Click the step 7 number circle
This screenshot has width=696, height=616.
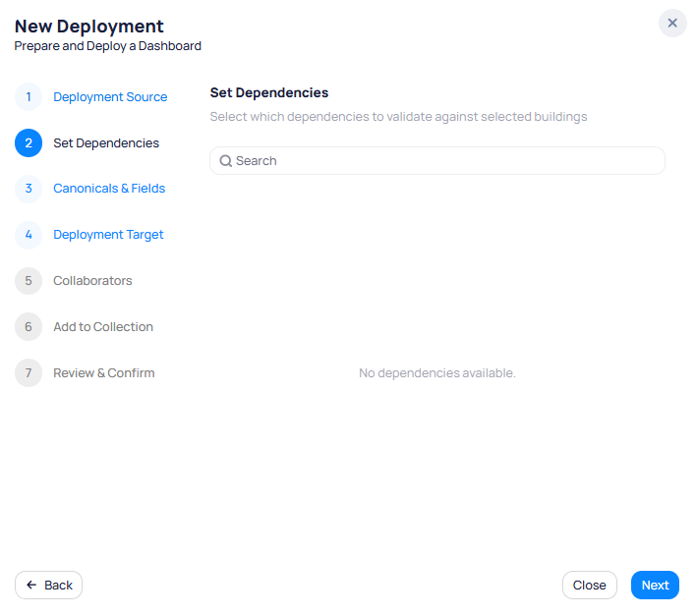click(29, 373)
